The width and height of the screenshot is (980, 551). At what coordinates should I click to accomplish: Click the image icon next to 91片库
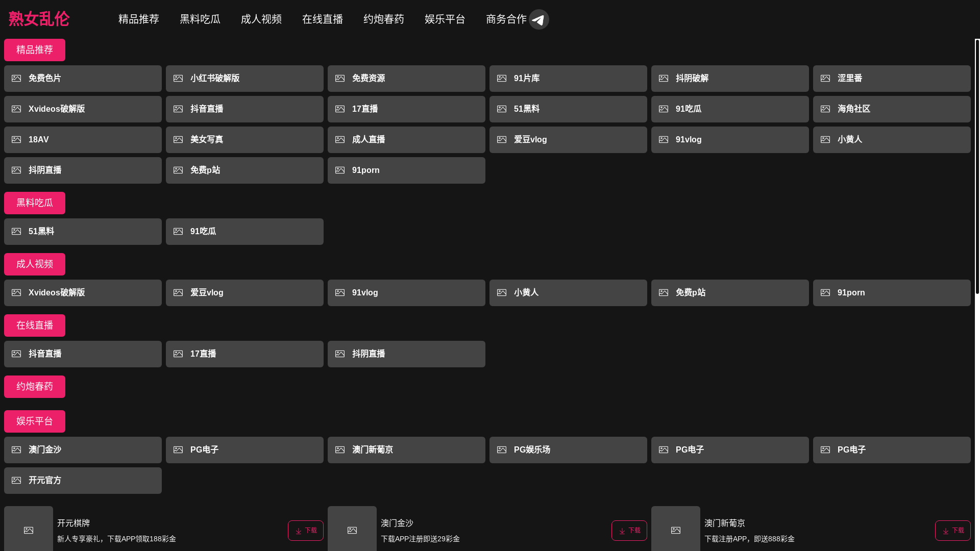[x=502, y=78]
